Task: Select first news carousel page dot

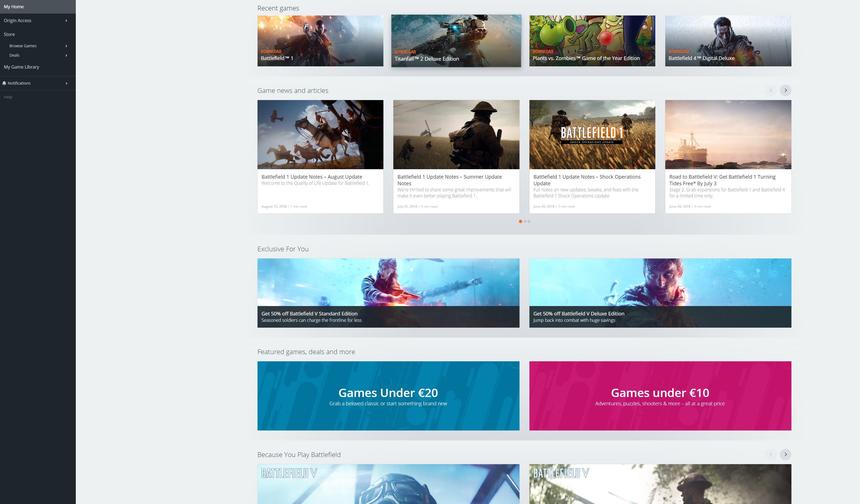Action: [x=520, y=221]
